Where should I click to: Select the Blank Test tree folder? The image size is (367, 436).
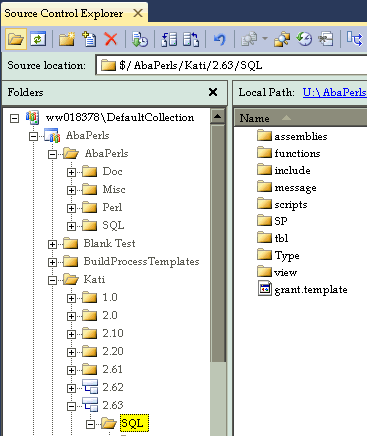tap(109, 243)
